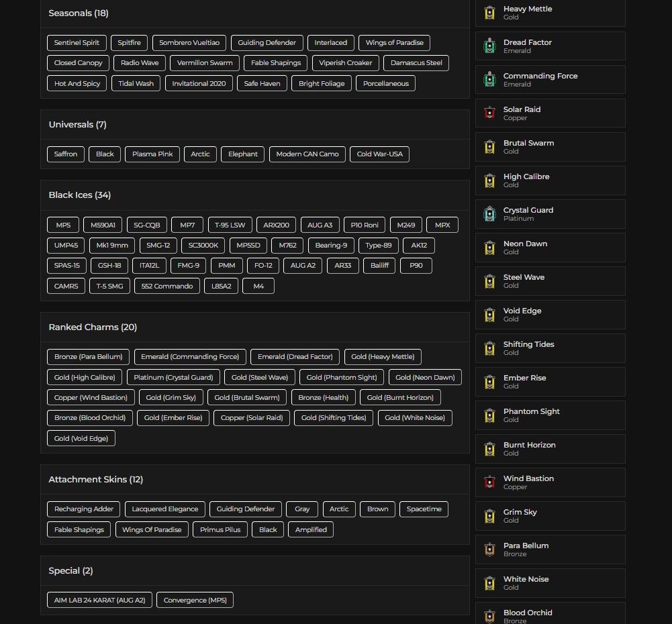This screenshot has width=672, height=624.
Task: Click the Special (2) section heading
Action: (x=70, y=570)
